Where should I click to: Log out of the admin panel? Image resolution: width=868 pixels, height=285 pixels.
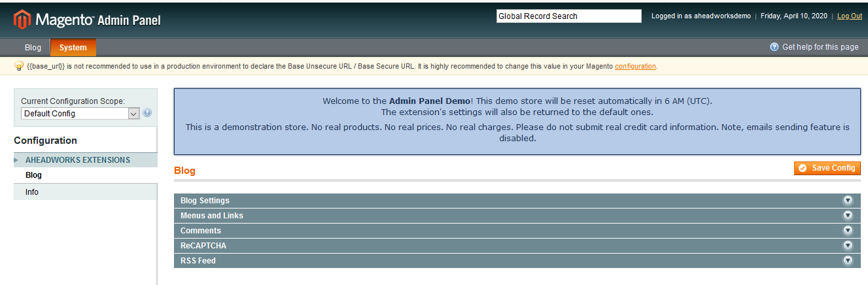(850, 16)
